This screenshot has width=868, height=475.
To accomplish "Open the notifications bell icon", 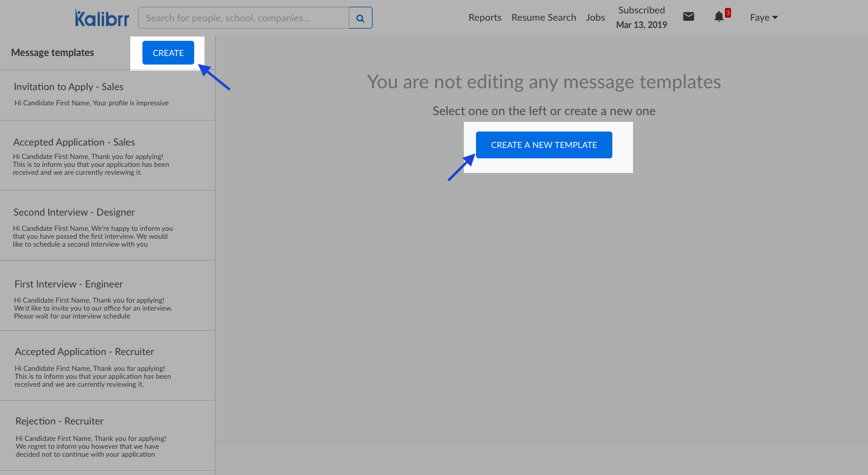I will click(x=719, y=16).
